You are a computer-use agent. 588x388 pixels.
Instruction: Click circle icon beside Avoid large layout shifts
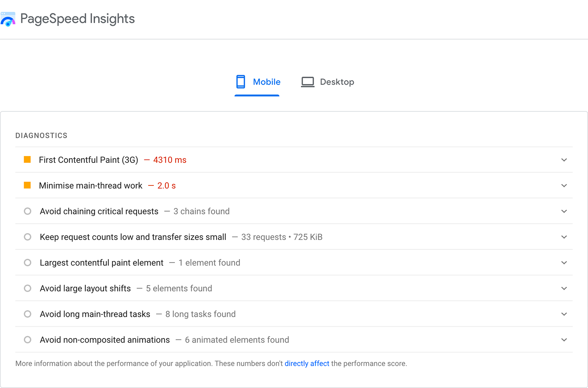tap(27, 288)
